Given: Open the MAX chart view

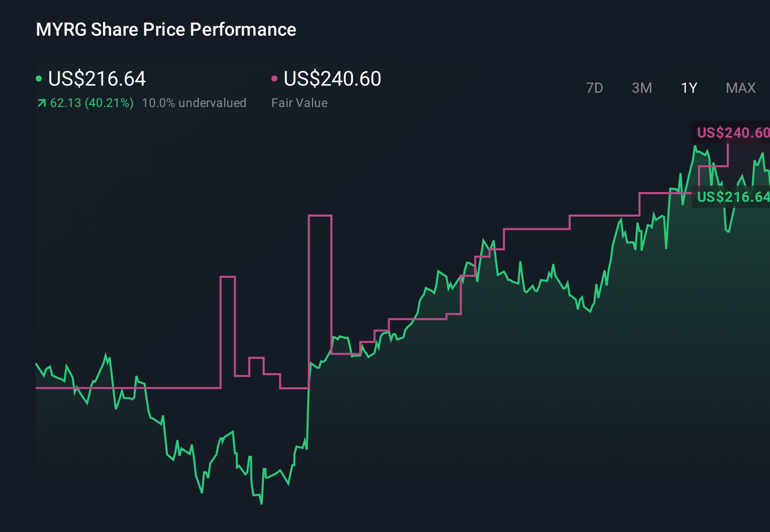Looking at the screenshot, I should (x=740, y=88).
